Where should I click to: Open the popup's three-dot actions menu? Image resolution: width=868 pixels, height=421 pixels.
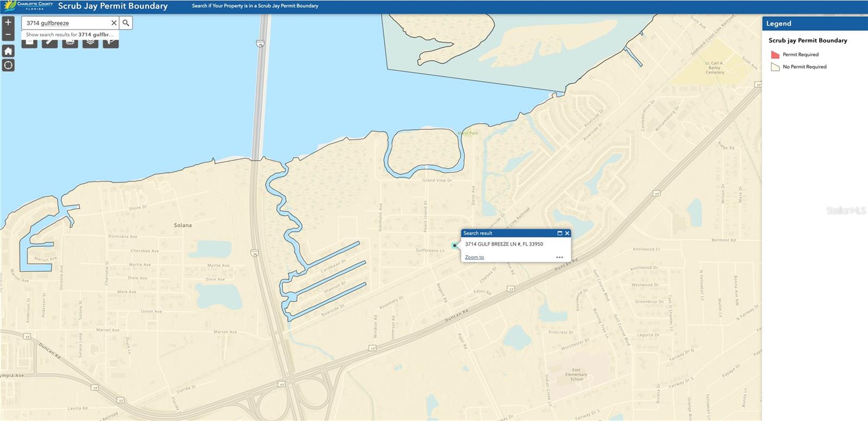(559, 257)
